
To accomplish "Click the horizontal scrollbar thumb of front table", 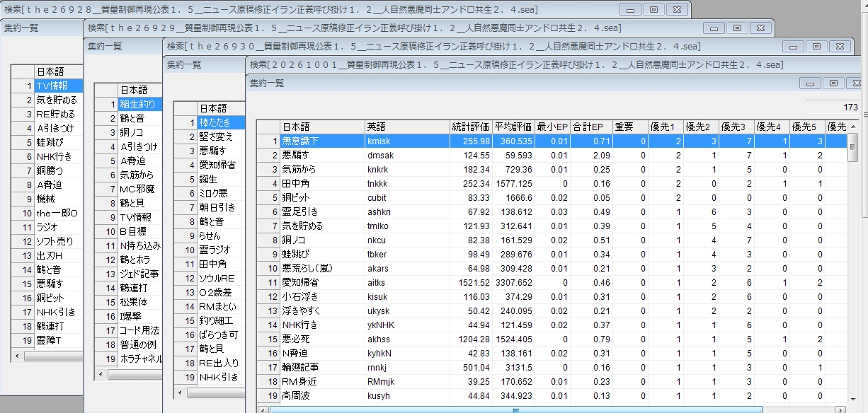I will coord(515,409).
